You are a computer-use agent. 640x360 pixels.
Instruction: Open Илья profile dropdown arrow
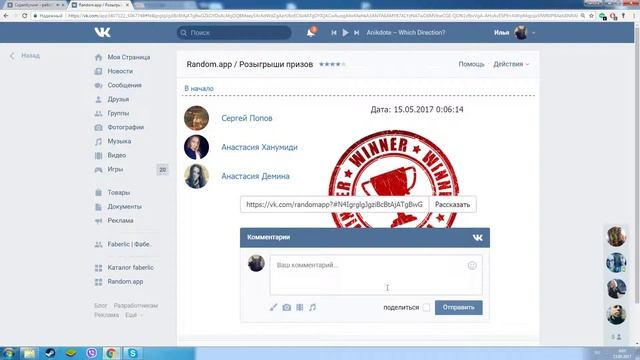tap(533, 33)
